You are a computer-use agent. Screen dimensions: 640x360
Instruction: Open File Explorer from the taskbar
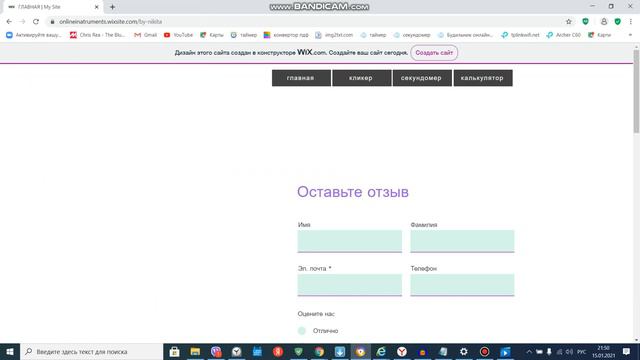(x=195, y=351)
